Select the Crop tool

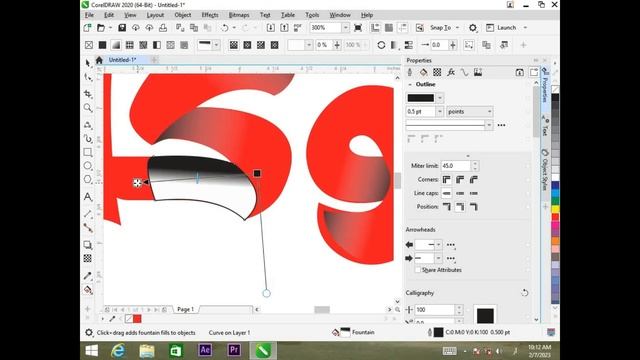click(x=88, y=93)
